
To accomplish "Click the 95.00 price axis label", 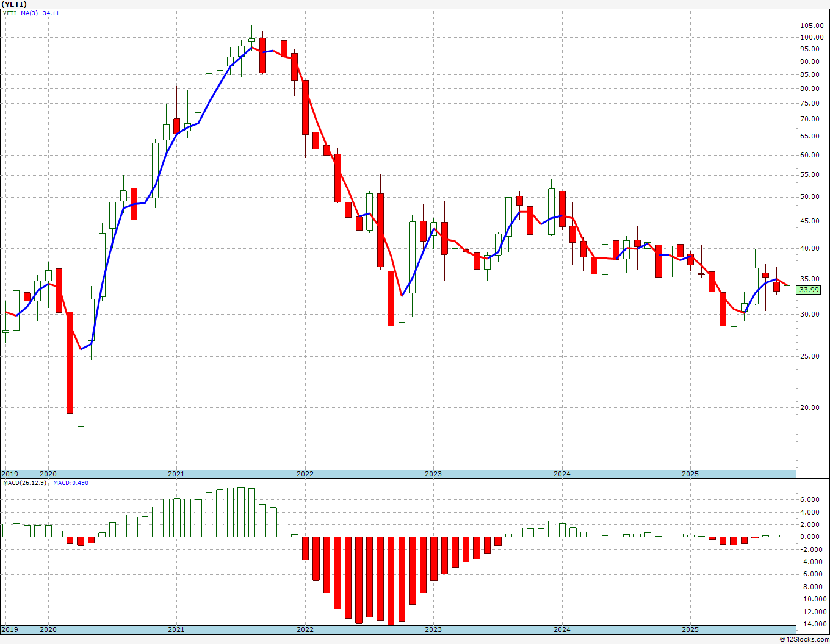I will pos(811,49).
